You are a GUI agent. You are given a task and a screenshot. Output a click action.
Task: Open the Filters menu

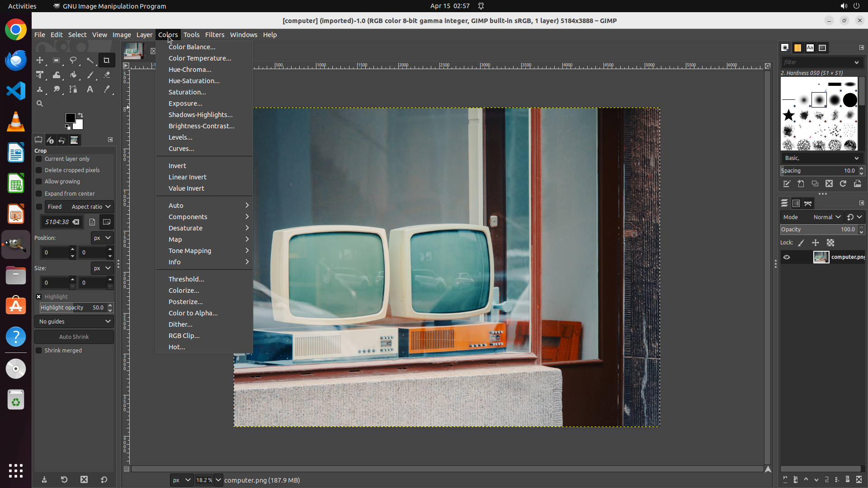click(215, 34)
